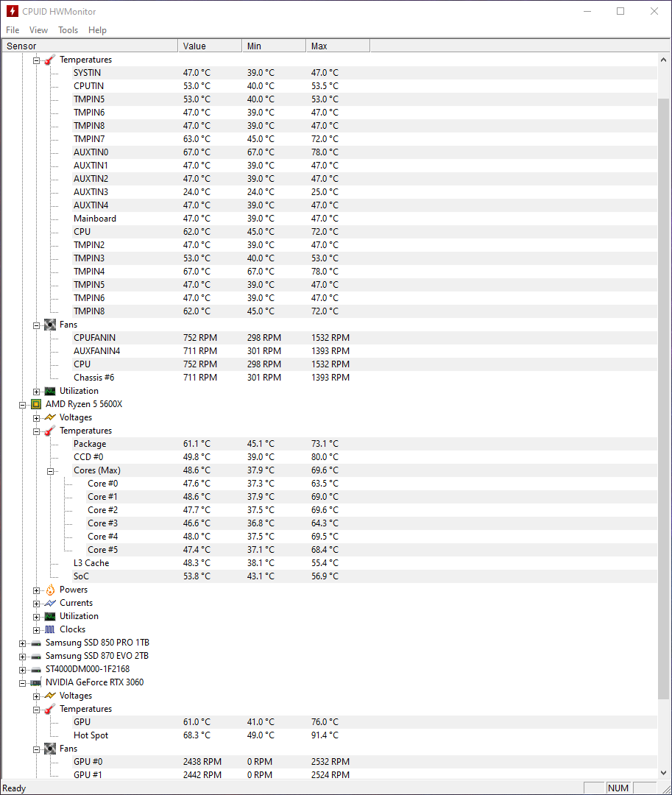Click the Value column header

click(210, 46)
